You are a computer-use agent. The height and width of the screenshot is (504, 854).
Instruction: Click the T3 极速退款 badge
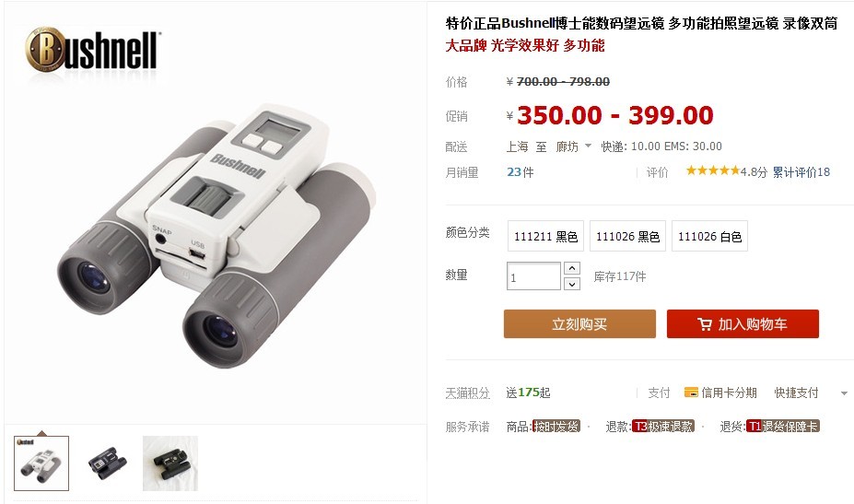point(662,426)
